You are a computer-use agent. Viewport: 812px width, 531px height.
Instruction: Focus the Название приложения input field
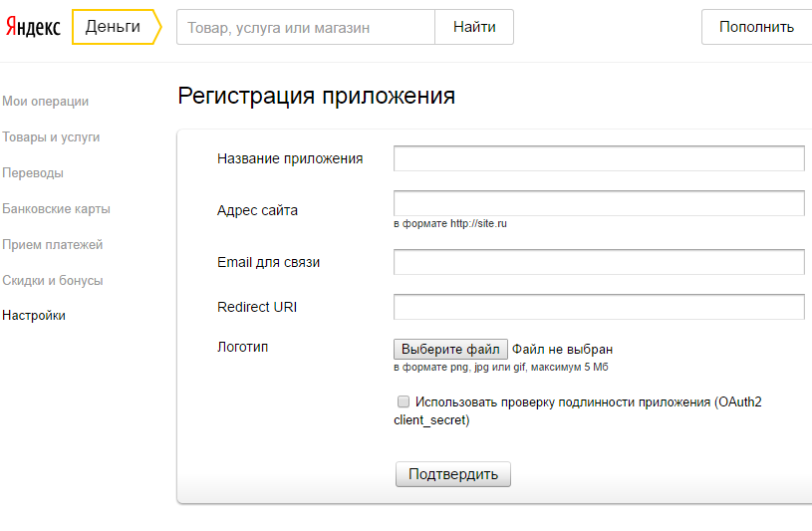(x=599, y=158)
